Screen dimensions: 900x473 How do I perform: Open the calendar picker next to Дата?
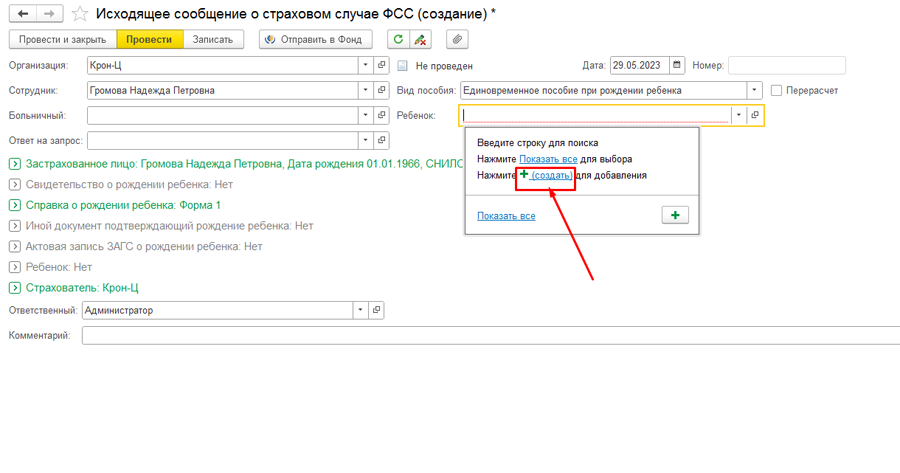pyautogui.click(x=678, y=66)
